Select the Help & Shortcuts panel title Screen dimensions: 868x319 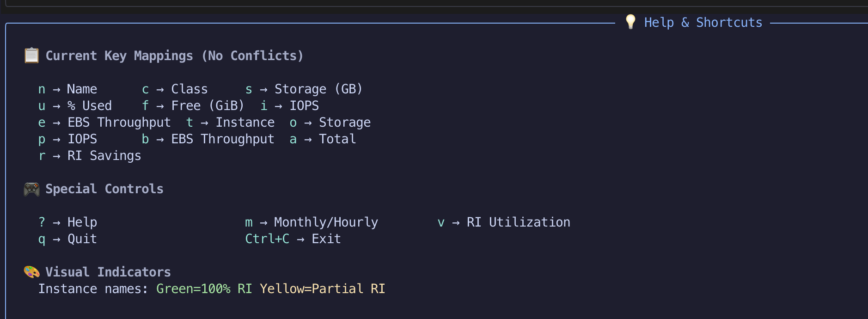pyautogui.click(x=703, y=22)
